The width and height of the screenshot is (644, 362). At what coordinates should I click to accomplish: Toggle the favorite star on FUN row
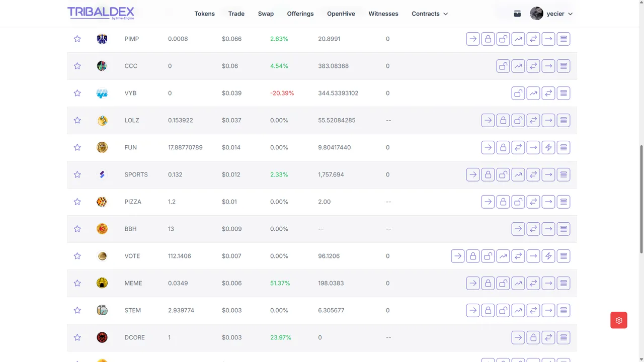click(x=77, y=147)
